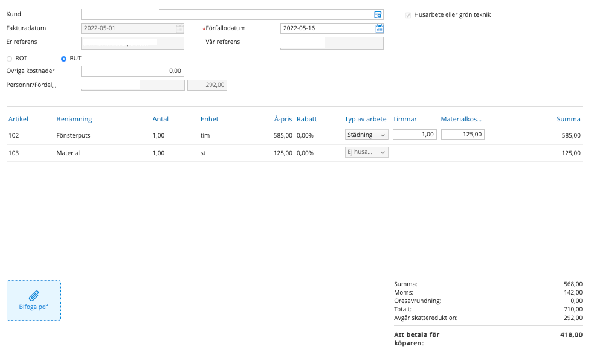The image size is (594, 364).
Task: Click the Bifoga pdf link
Action: pyautogui.click(x=34, y=307)
